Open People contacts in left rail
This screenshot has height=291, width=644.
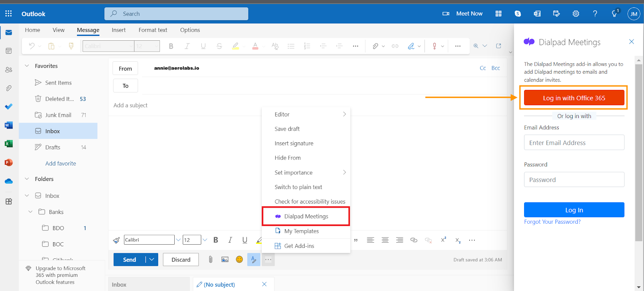[8, 69]
